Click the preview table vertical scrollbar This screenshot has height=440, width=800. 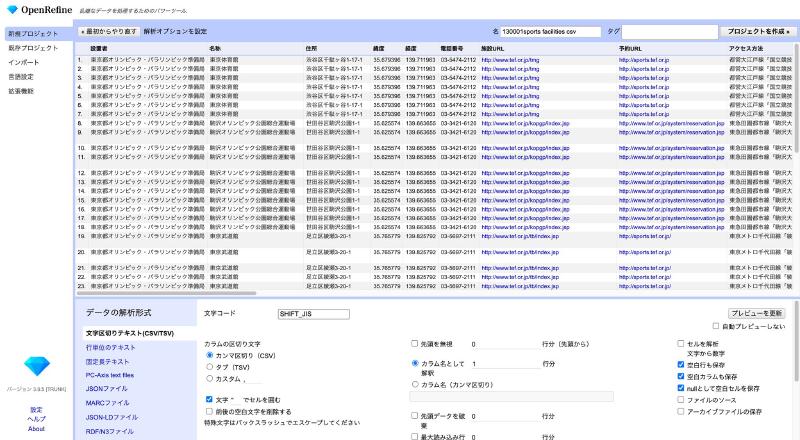coord(797,98)
